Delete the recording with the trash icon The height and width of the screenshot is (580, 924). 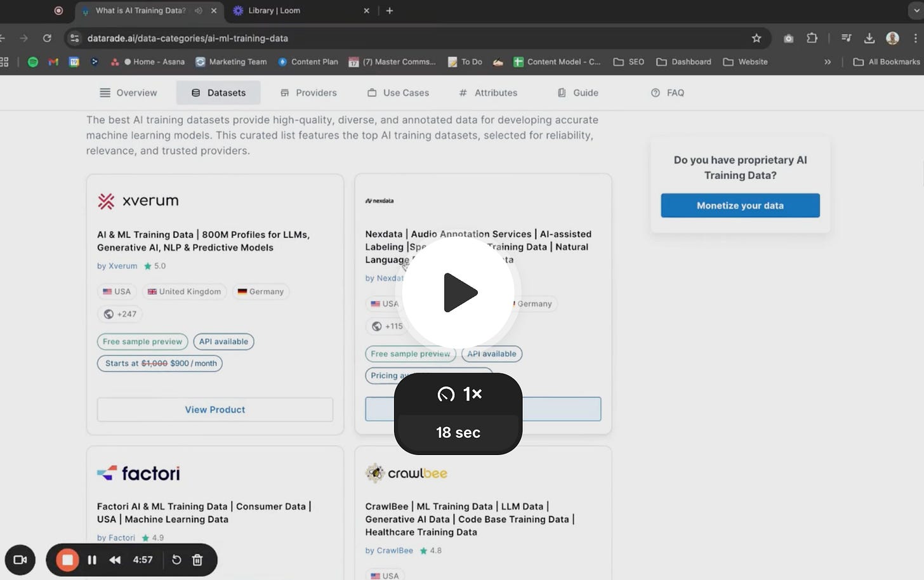point(197,560)
